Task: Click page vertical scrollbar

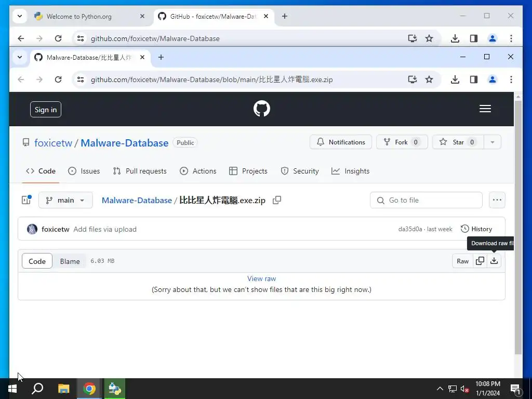Action: click(518, 228)
